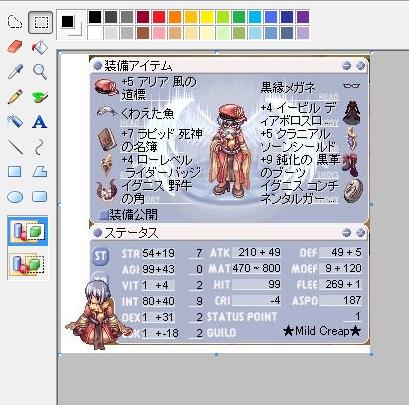Select the Rectangle shape tool

point(15,172)
